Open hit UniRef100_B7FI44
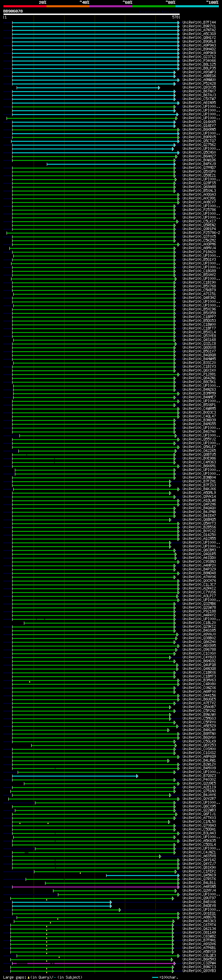The image size is (222, 980). click(199, 23)
